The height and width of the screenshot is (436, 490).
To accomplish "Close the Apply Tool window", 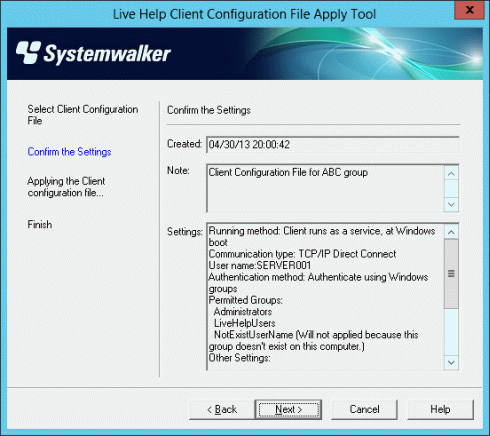I will click(469, 10).
